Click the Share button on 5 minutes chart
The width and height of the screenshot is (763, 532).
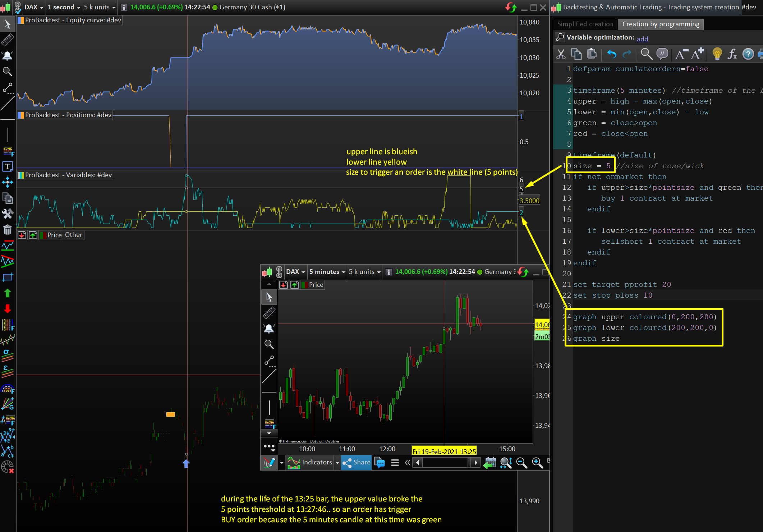coord(356,463)
